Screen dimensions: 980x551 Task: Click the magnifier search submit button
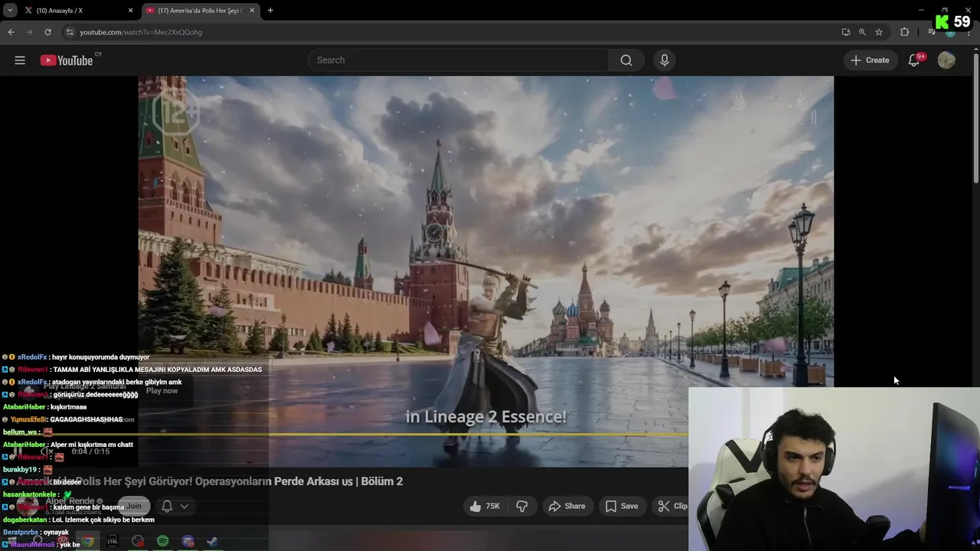coord(626,60)
